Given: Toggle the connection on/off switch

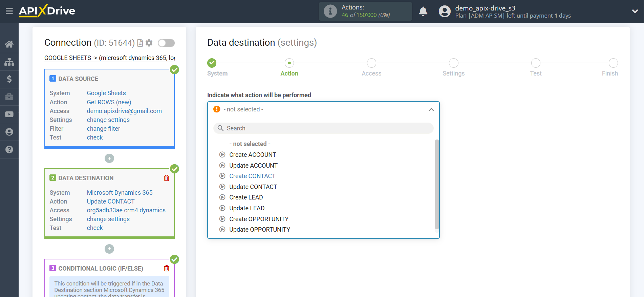Looking at the screenshot, I should (x=166, y=43).
